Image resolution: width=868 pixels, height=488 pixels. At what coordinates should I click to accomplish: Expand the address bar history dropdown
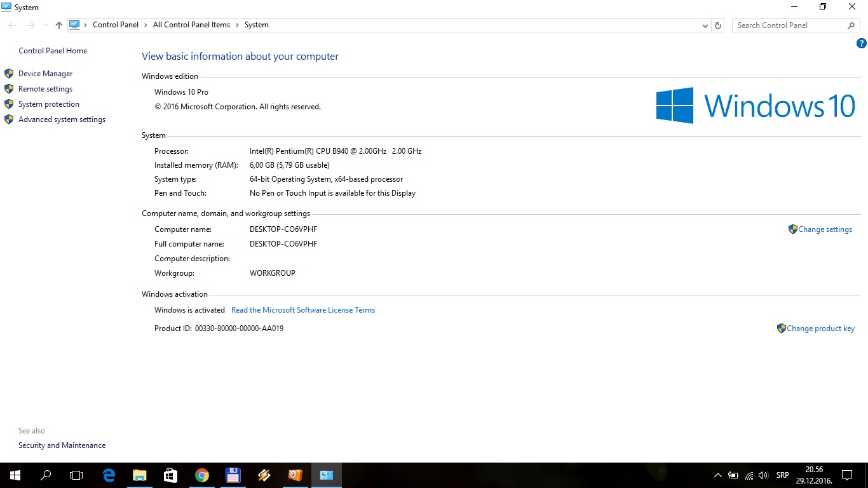(x=705, y=25)
